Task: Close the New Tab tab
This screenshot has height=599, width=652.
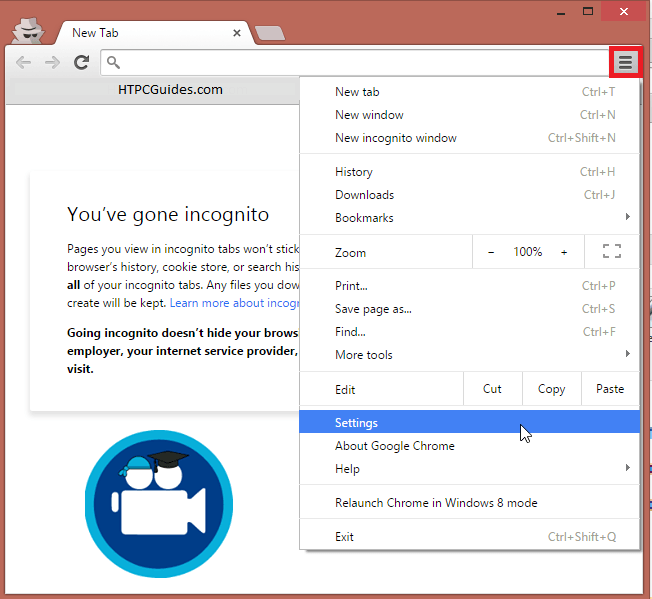Action: (237, 33)
